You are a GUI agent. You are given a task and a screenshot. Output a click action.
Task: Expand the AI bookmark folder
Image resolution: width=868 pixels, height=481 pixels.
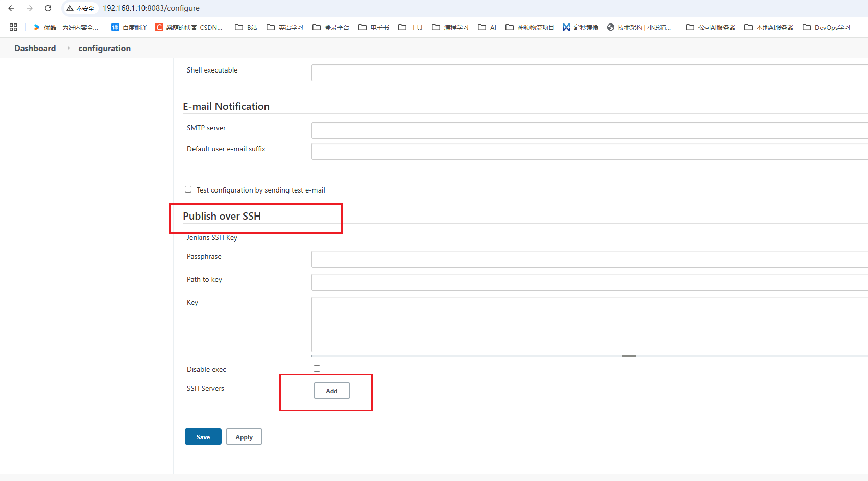pos(487,27)
